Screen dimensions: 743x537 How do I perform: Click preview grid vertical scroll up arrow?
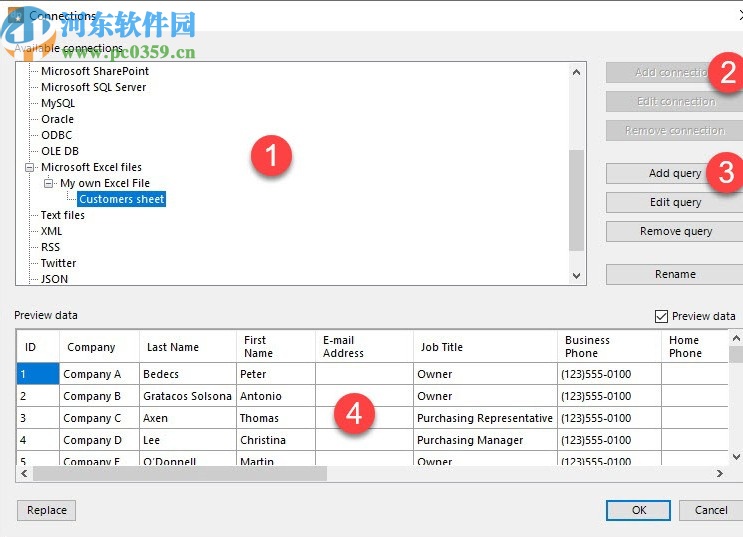pyautogui.click(x=736, y=338)
